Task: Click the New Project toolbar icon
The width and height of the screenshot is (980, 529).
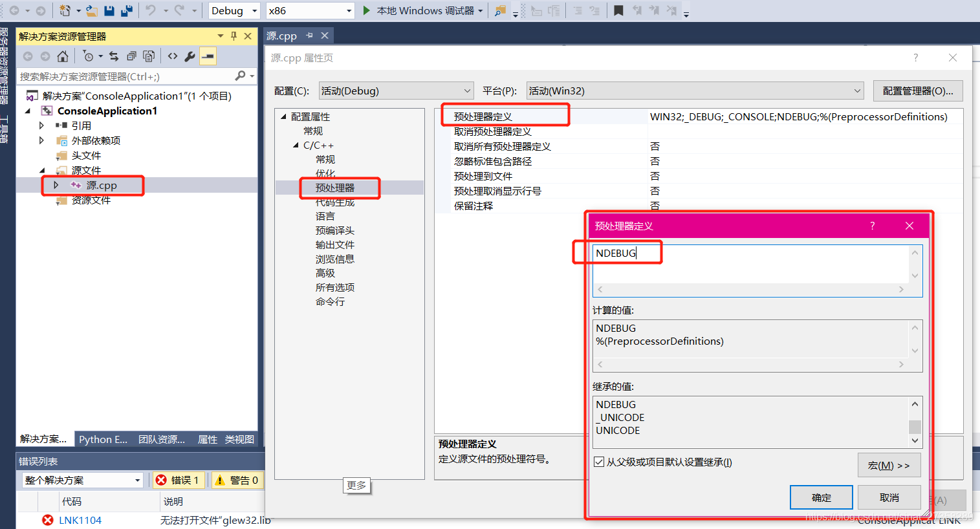Action: (x=64, y=10)
